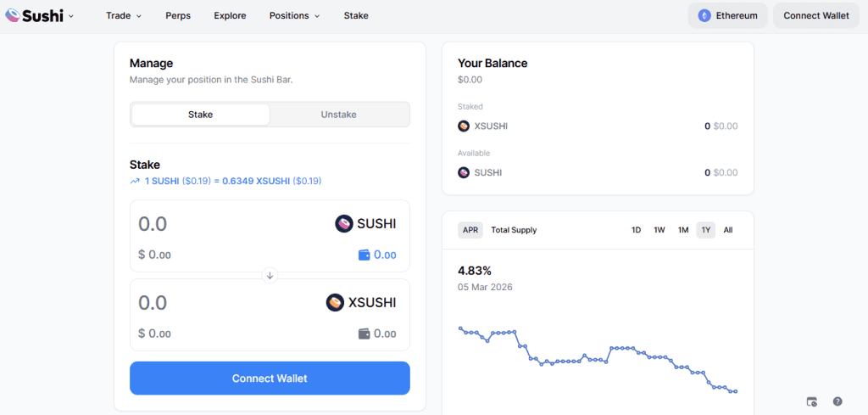Screen dimensions: 868x415
Task: Click the last data point on APR chart
Action: (736, 392)
